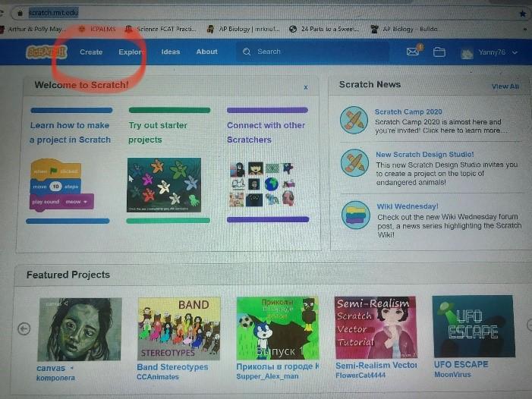The image size is (532, 399).
Task: Open the Ideas menu item
Action: tap(170, 52)
